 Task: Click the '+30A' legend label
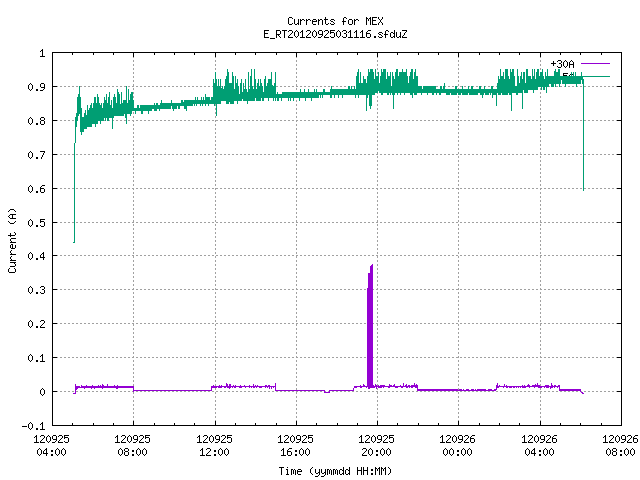pos(562,64)
